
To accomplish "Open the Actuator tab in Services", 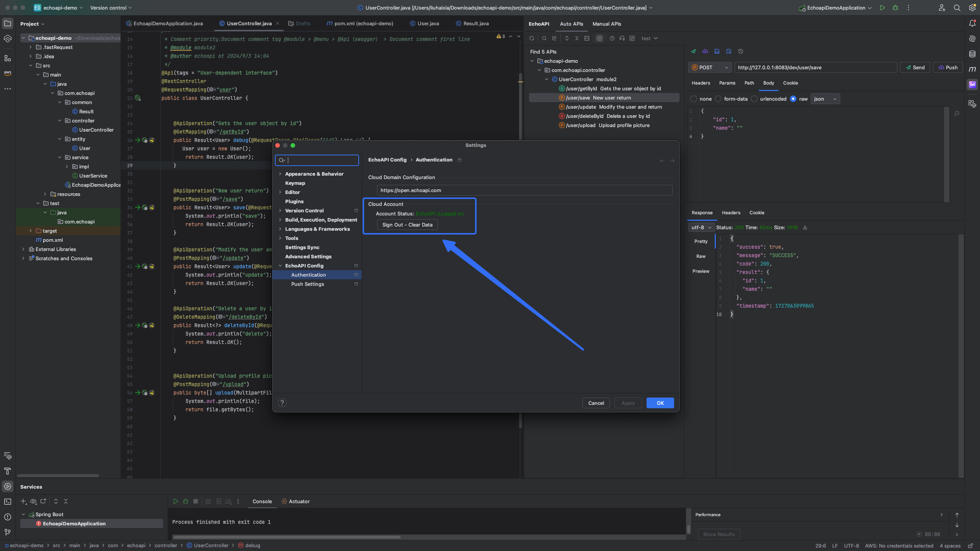I will [295, 501].
